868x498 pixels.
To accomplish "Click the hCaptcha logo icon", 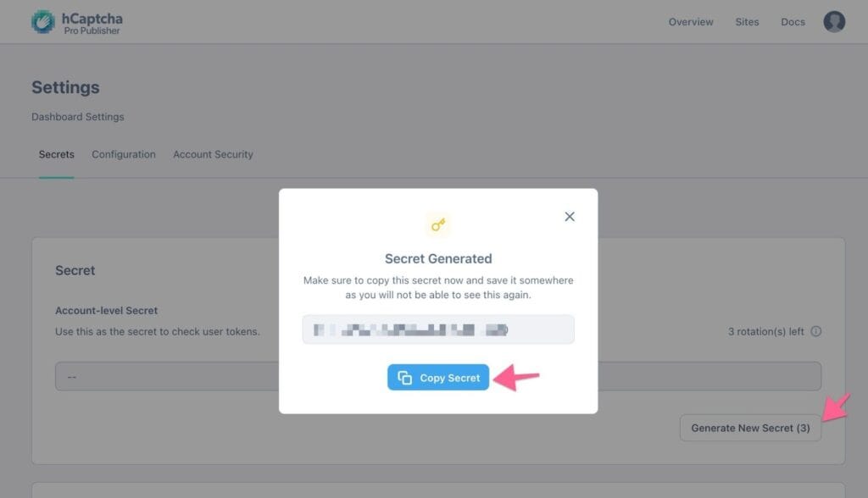I will pos(43,22).
